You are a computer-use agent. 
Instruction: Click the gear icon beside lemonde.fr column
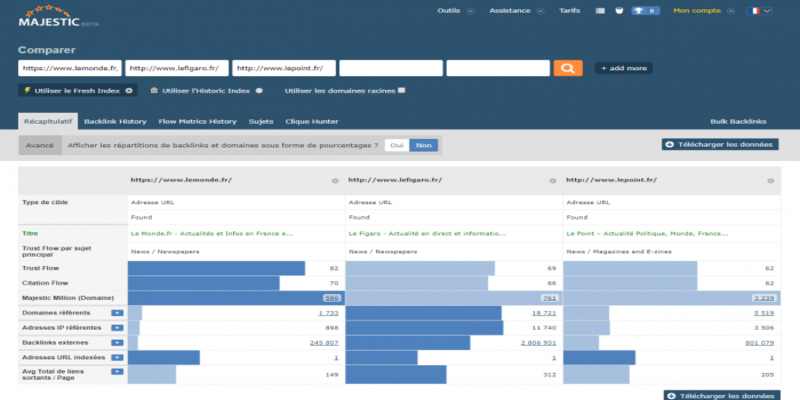pos(334,181)
